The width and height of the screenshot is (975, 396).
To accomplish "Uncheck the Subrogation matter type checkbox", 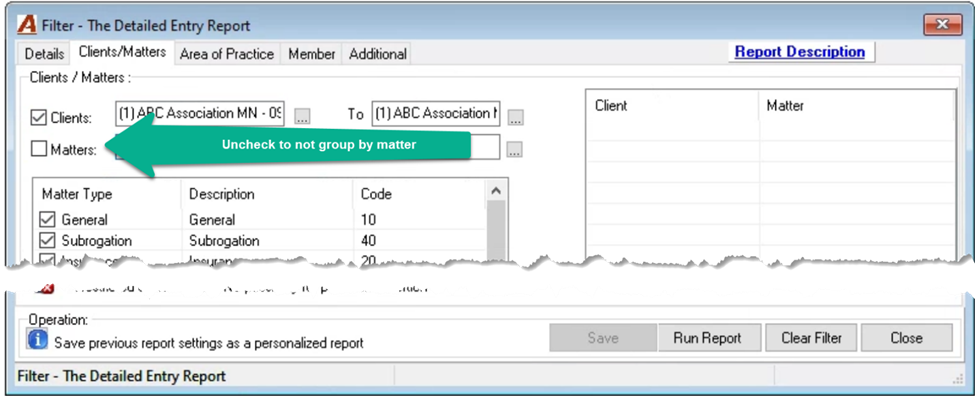I will [47, 241].
